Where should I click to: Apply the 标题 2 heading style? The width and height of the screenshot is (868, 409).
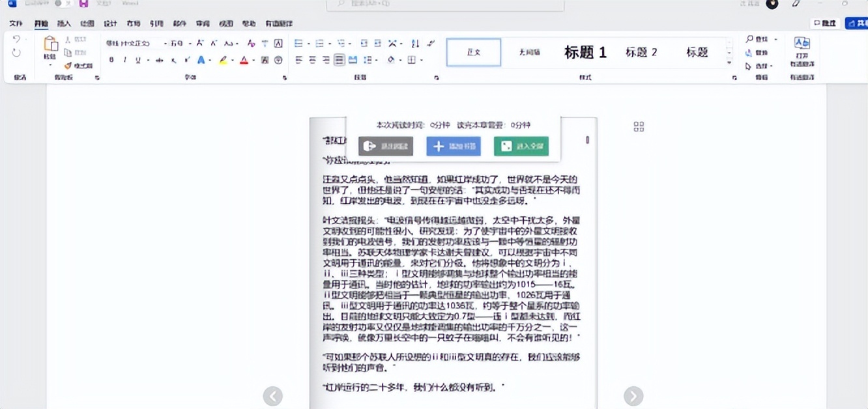pyautogui.click(x=641, y=53)
